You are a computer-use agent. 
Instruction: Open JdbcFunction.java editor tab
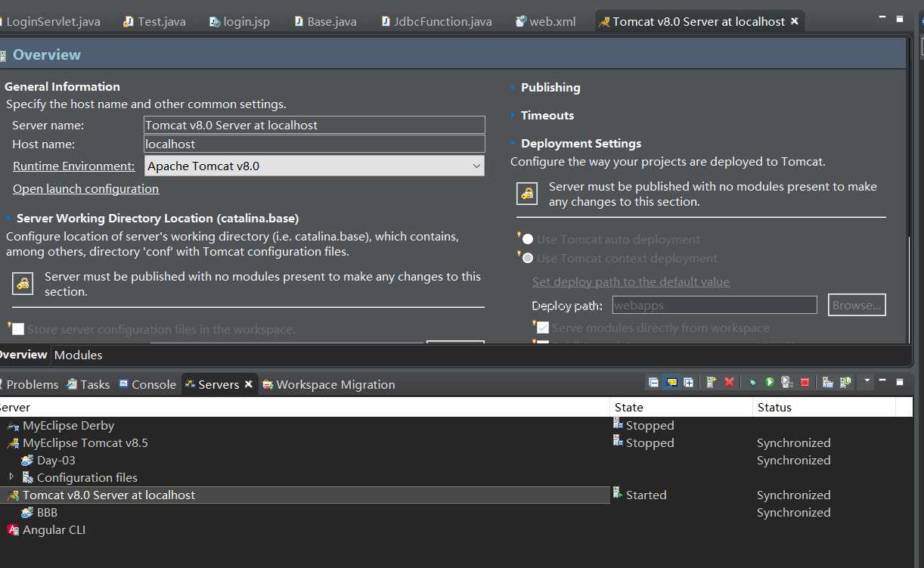click(x=436, y=21)
